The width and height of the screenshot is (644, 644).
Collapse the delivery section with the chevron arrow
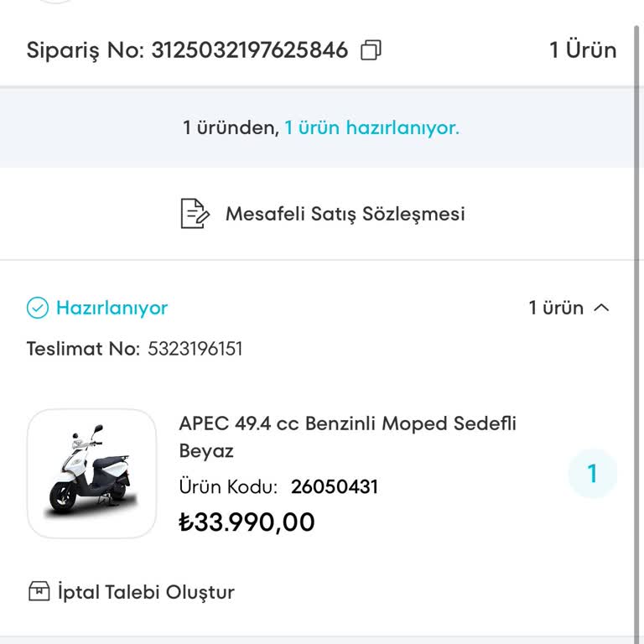point(601,308)
